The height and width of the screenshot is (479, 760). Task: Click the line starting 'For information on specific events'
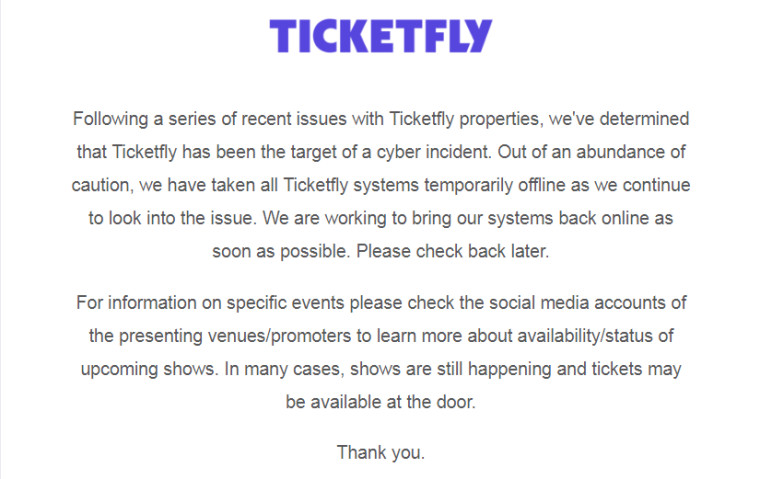tap(381, 303)
